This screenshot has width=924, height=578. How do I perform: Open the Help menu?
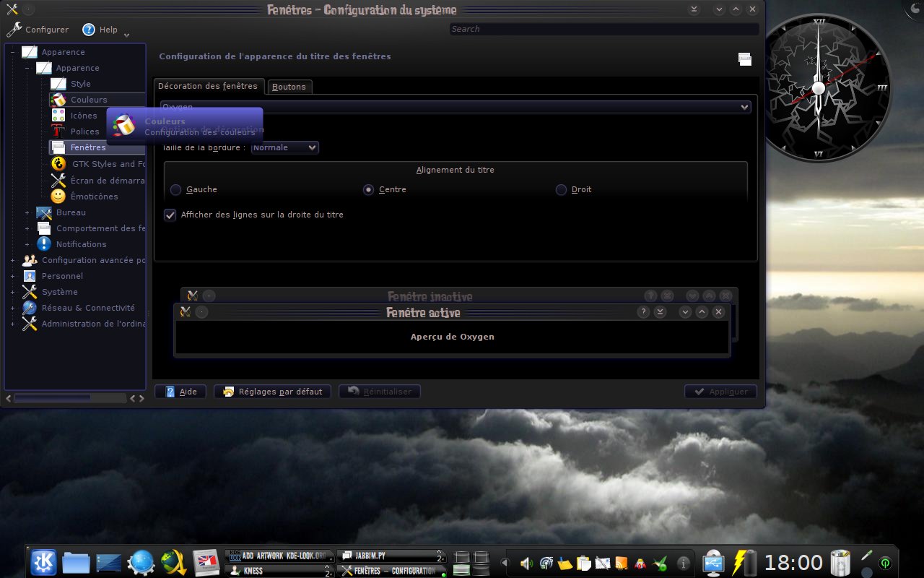pyautogui.click(x=105, y=30)
